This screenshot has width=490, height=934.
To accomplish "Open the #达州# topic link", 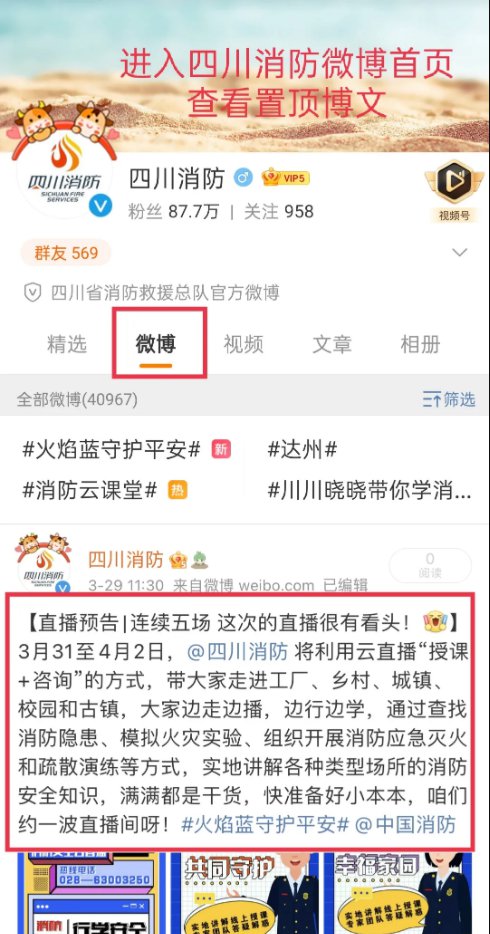I will click(302, 449).
